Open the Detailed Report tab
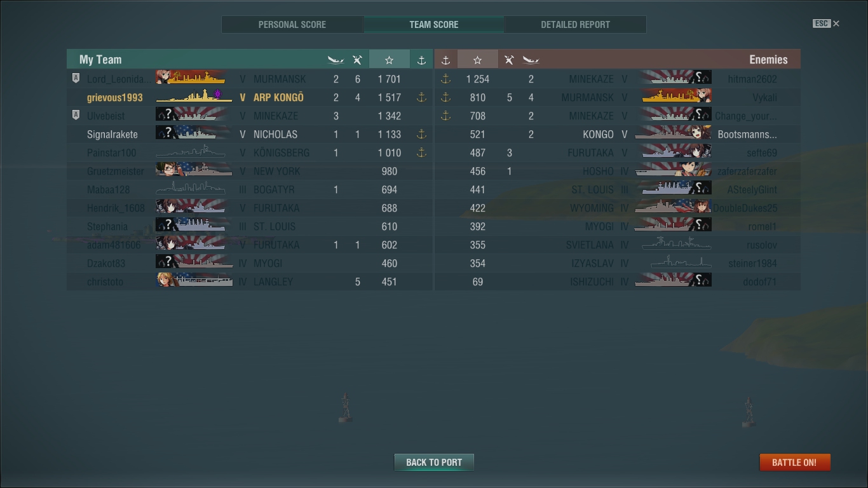 575,25
